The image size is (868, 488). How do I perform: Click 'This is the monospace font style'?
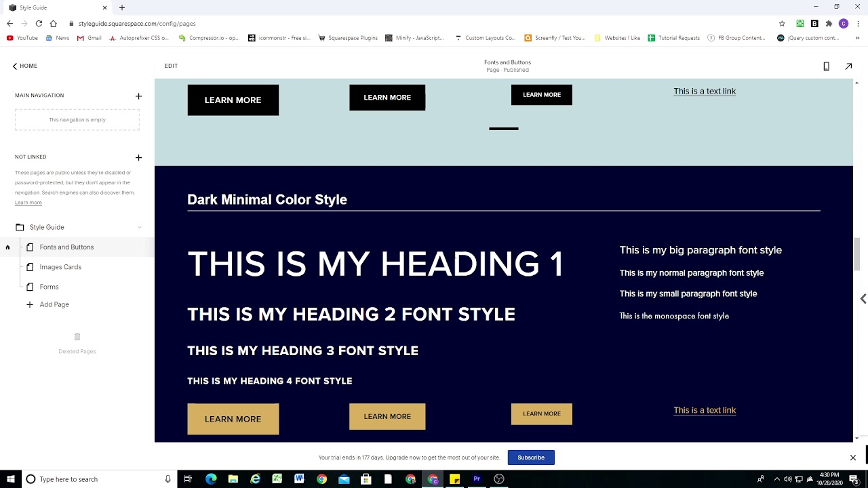pyautogui.click(x=674, y=316)
